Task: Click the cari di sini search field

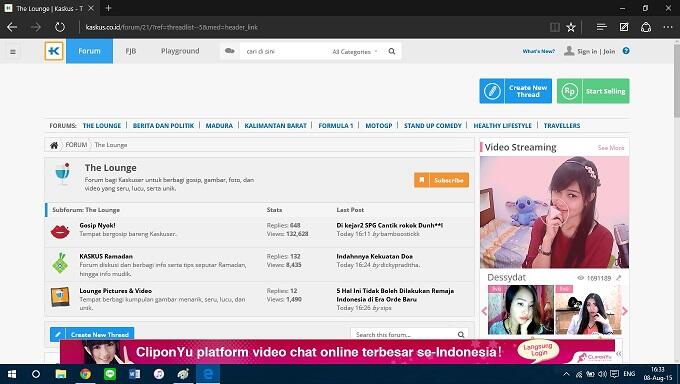Action: pyautogui.click(x=284, y=52)
